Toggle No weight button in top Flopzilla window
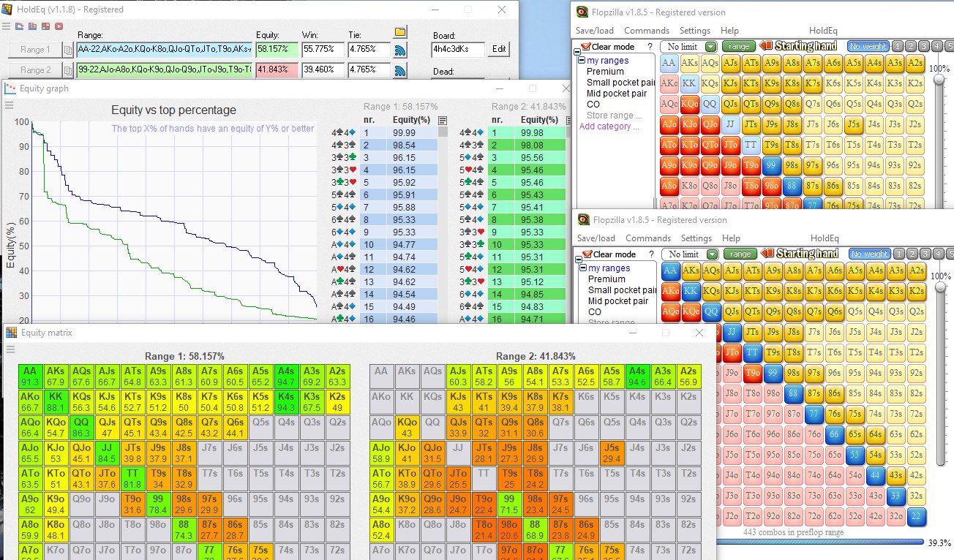Viewport: 954px width, 560px height. tap(868, 47)
